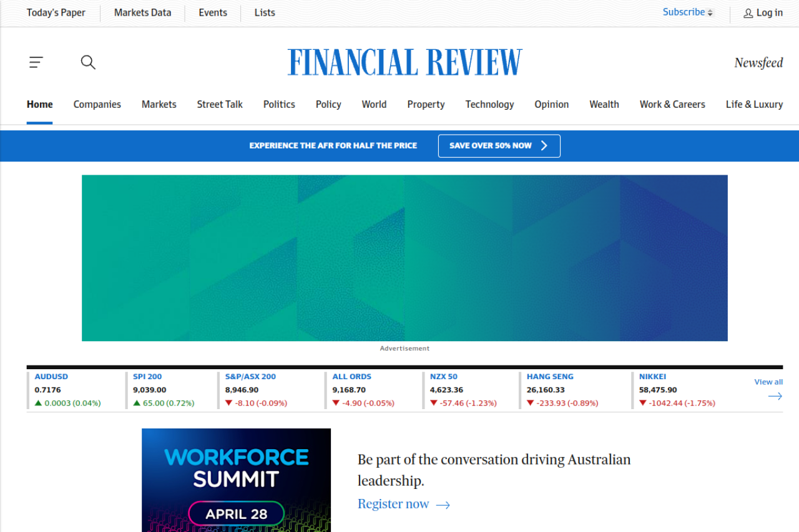The image size is (799, 532).
Task: Open Today's Paper link
Action: (x=56, y=12)
